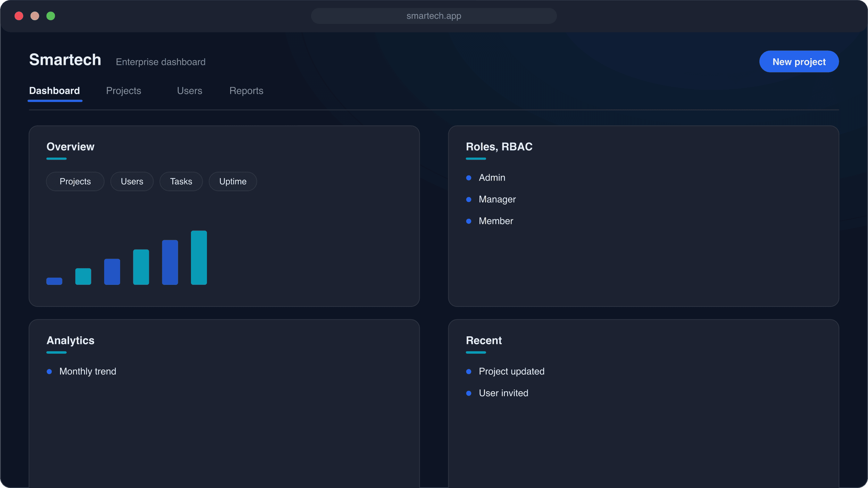Click the Overview card heading
Screen dimensions: 868x488
coord(70,146)
